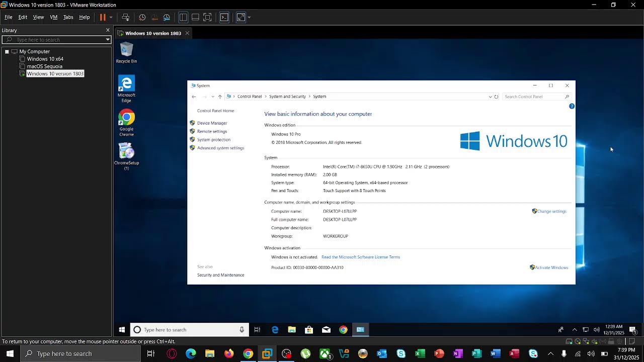Open the View menu in VMware
Viewport: 644px width, 362px height.
tap(38, 17)
